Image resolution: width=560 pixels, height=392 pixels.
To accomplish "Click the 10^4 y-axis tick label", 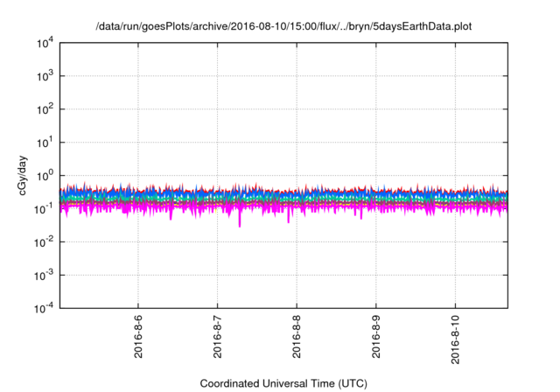I will pos(45,44).
